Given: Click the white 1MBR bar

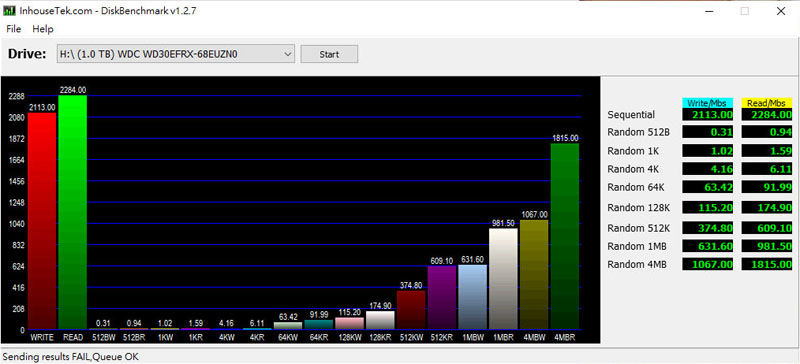Looking at the screenshot, I should [503, 279].
